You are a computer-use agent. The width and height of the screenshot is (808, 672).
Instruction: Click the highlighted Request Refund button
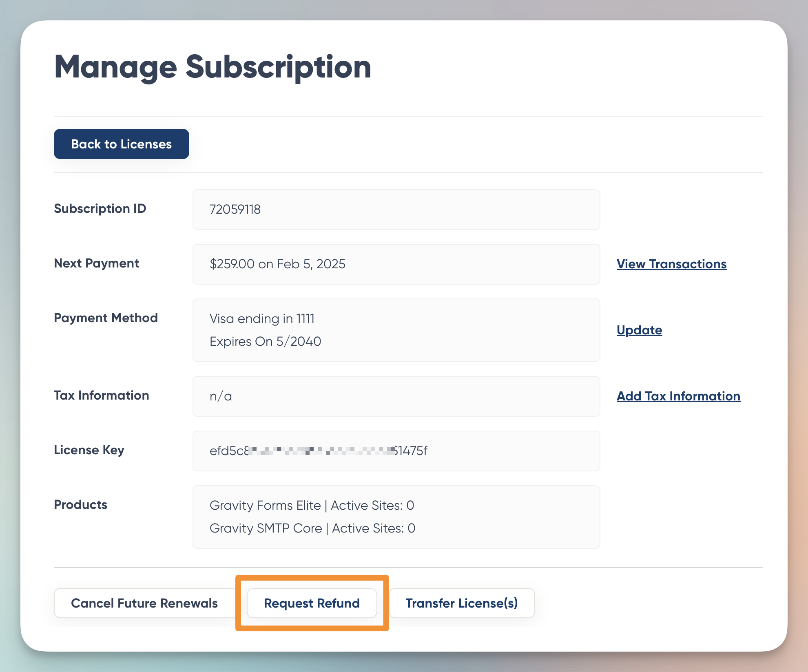pos(312,603)
